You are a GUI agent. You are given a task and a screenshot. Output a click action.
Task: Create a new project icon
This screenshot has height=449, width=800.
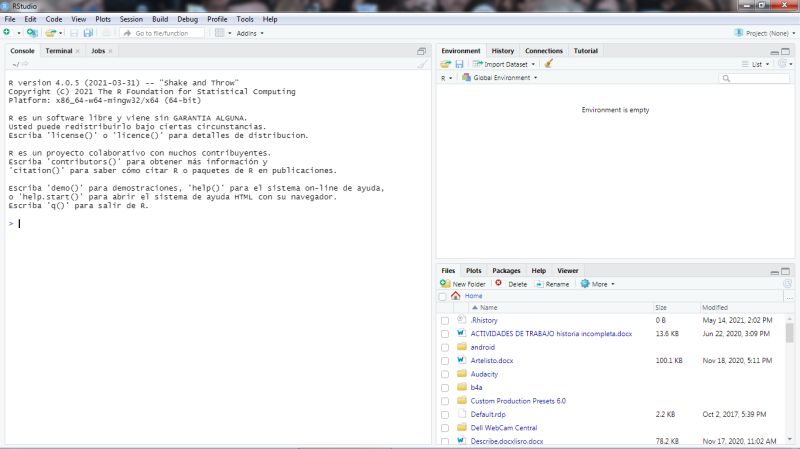click(x=32, y=33)
